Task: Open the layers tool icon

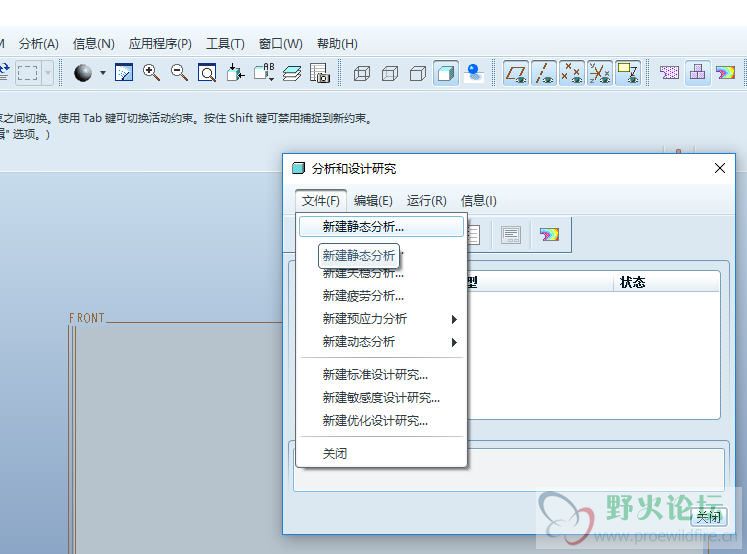Action: (292, 73)
